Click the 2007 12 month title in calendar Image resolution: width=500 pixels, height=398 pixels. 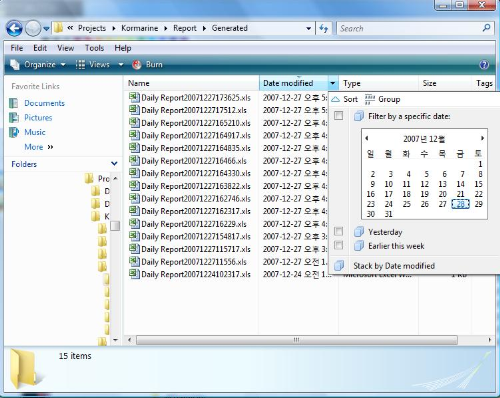tap(424, 139)
